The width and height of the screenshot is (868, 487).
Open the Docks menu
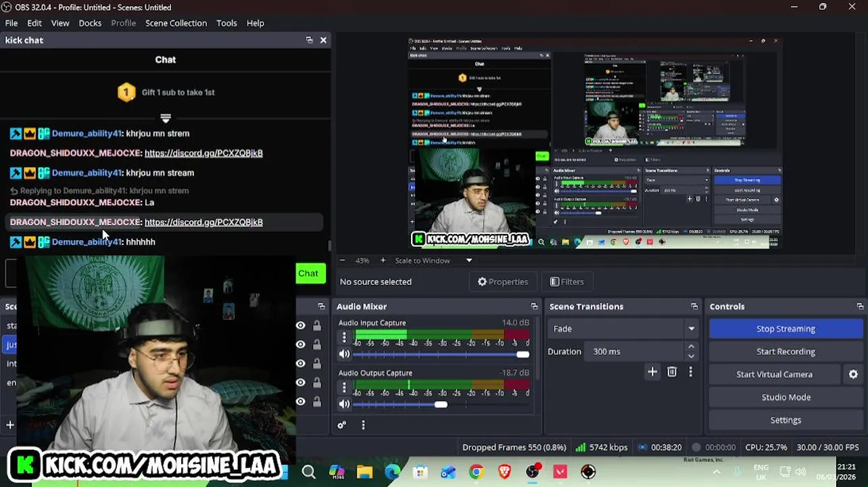click(x=90, y=23)
